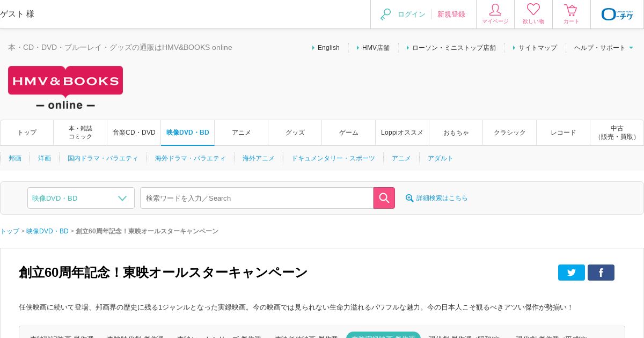Select the アニメ main navigation tab
The width and height of the screenshot is (644, 338).
click(241, 133)
